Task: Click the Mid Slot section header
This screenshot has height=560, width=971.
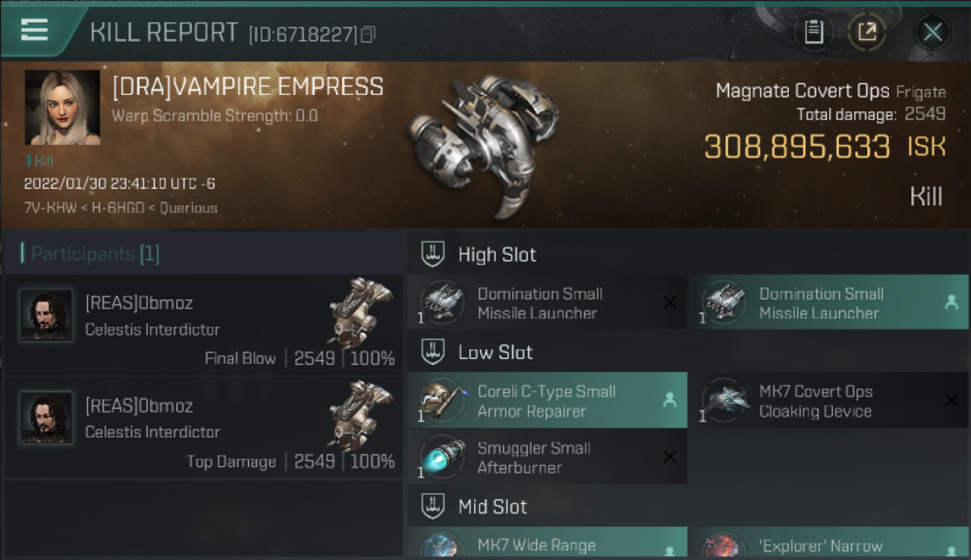Action: (492, 507)
